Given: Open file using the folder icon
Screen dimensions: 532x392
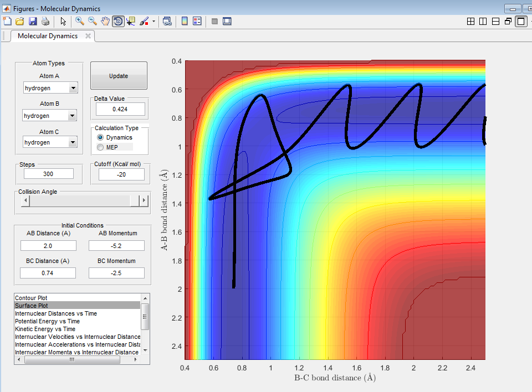Looking at the screenshot, I should tap(20, 22).
